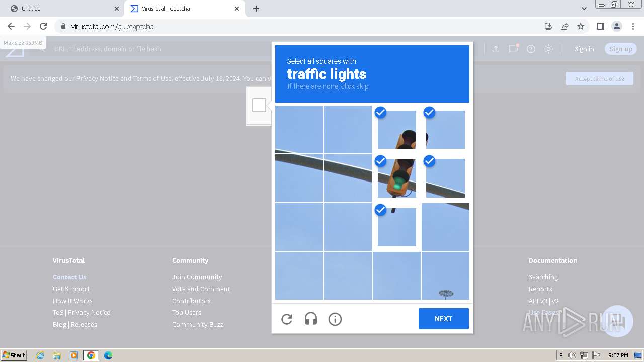Go back in browser history

click(11, 26)
